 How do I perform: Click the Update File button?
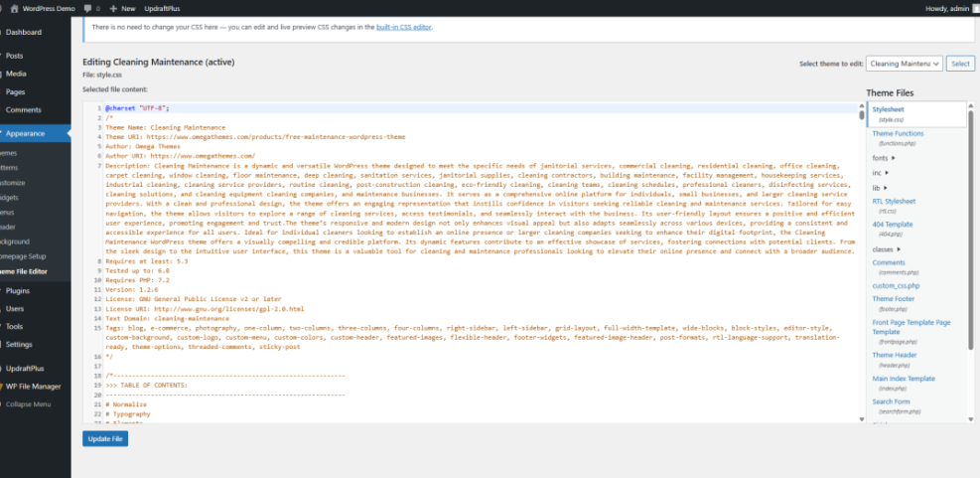(x=105, y=439)
